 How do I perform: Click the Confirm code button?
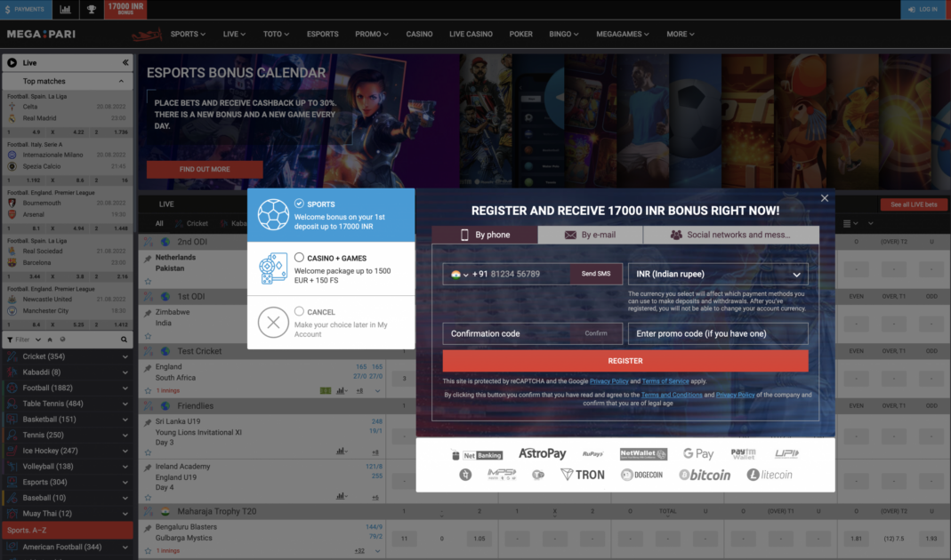tap(596, 333)
